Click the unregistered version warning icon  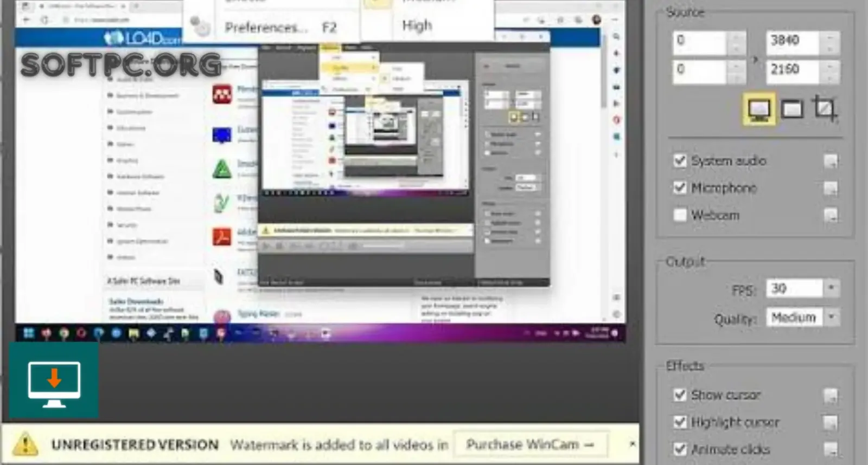tap(25, 444)
